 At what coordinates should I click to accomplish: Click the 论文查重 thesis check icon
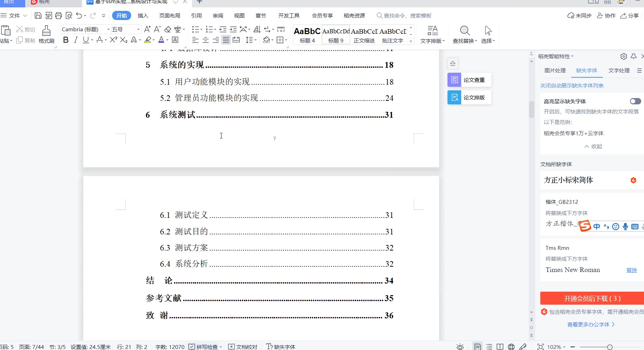(x=455, y=80)
